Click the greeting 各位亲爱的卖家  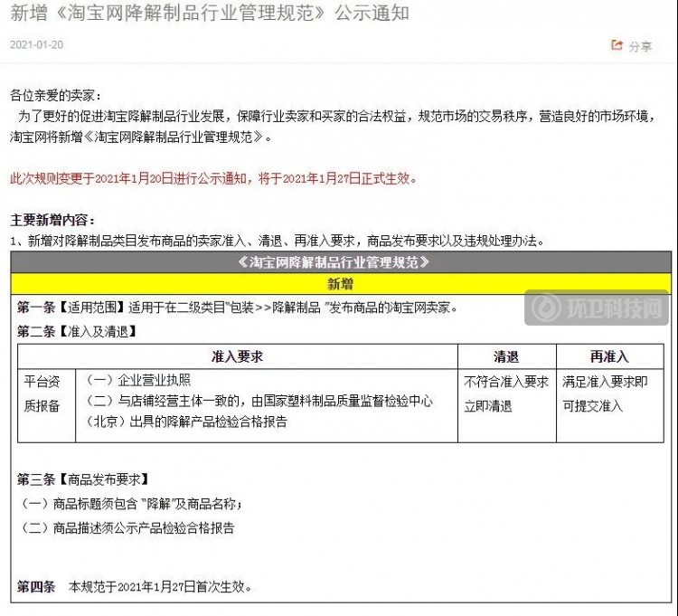pyautogui.click(x=55, y=95)
